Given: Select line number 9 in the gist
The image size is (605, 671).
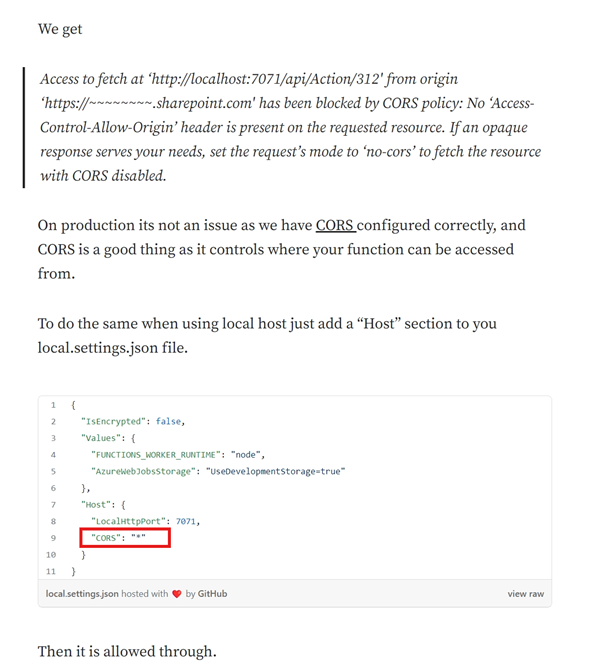Looking at the screenshot, I should (53, 538).
